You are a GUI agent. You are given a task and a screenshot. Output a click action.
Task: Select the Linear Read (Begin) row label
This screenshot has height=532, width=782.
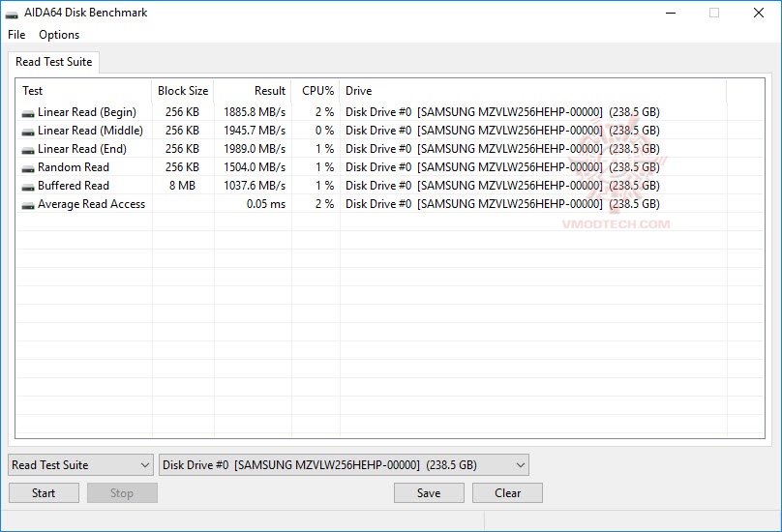click(87, 112)
